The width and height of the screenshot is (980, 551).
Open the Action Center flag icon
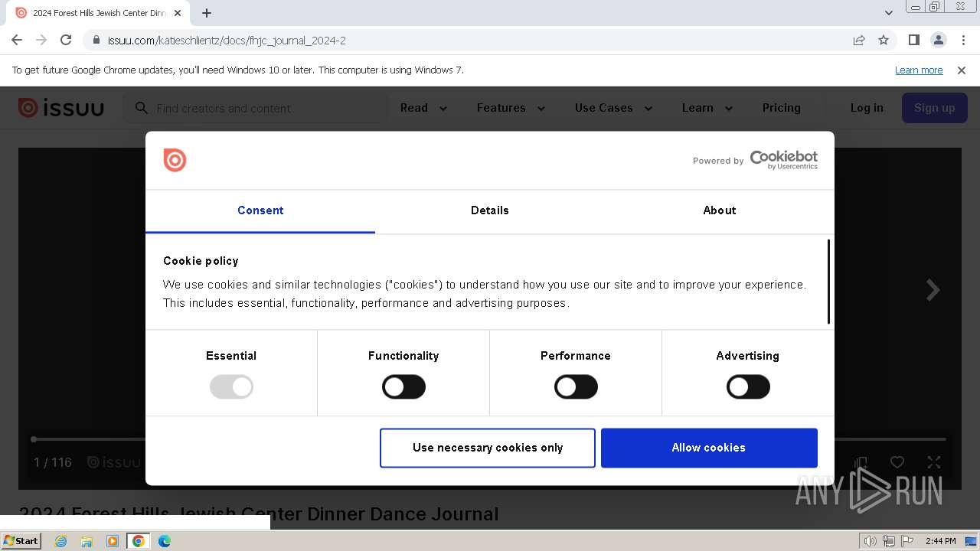pos(906,541)
